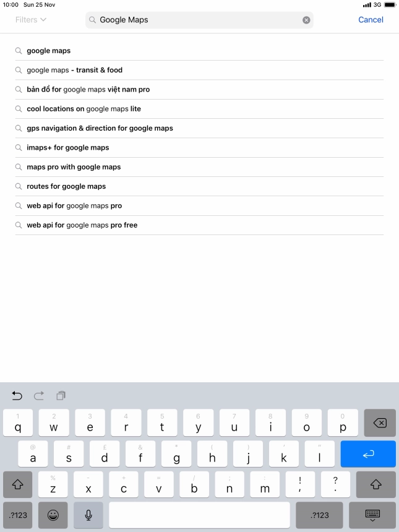399x532 pixels.
Task: Tap the blue return key
Action: point(368,453)
